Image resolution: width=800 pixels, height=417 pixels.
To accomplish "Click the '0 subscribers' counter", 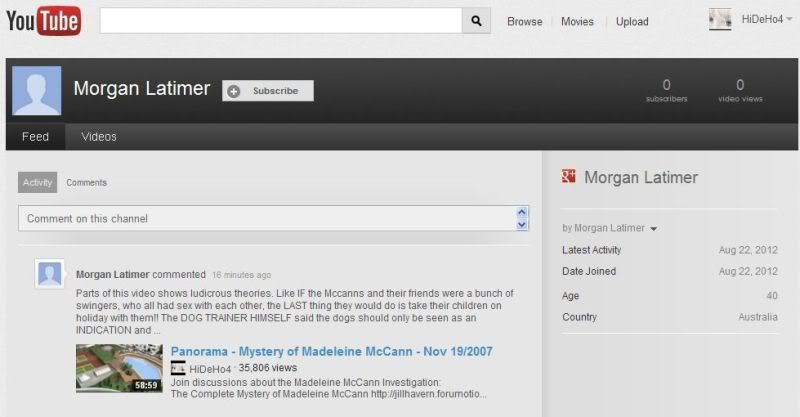I will (666, 90).
